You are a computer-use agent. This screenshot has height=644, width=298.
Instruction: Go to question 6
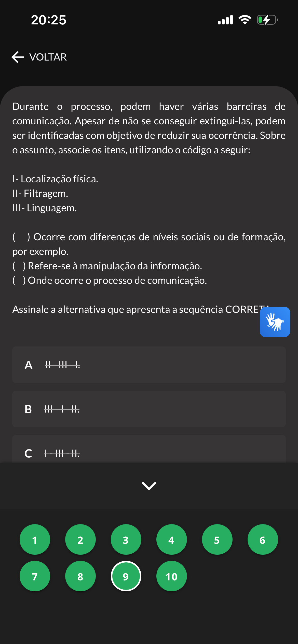[x=263, y=539]
